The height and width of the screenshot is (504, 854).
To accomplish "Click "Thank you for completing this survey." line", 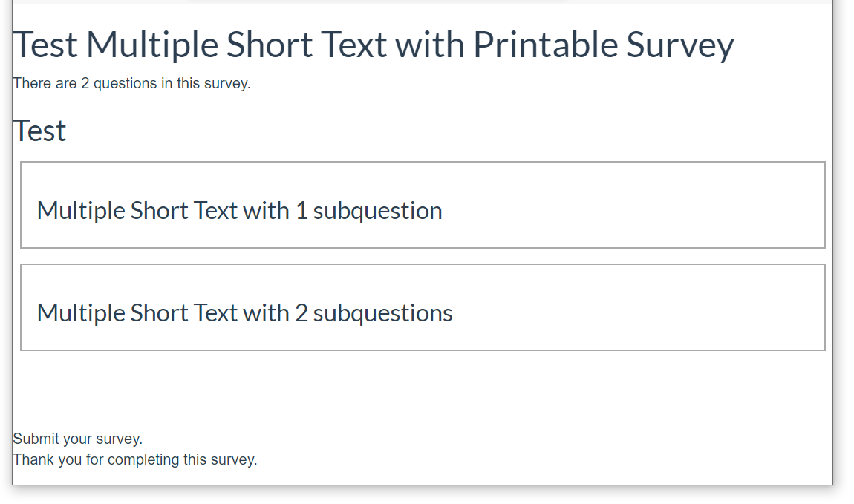I will (x=135, y=459).
